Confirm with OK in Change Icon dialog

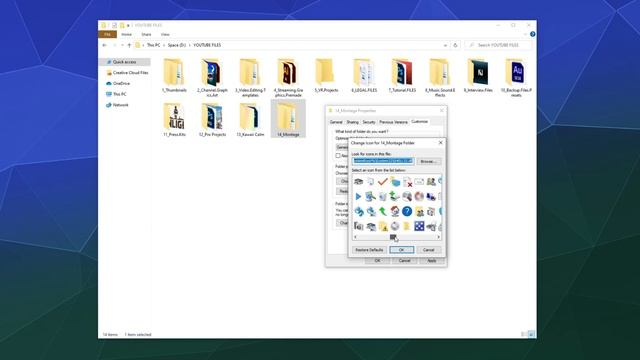coord(402,250)
